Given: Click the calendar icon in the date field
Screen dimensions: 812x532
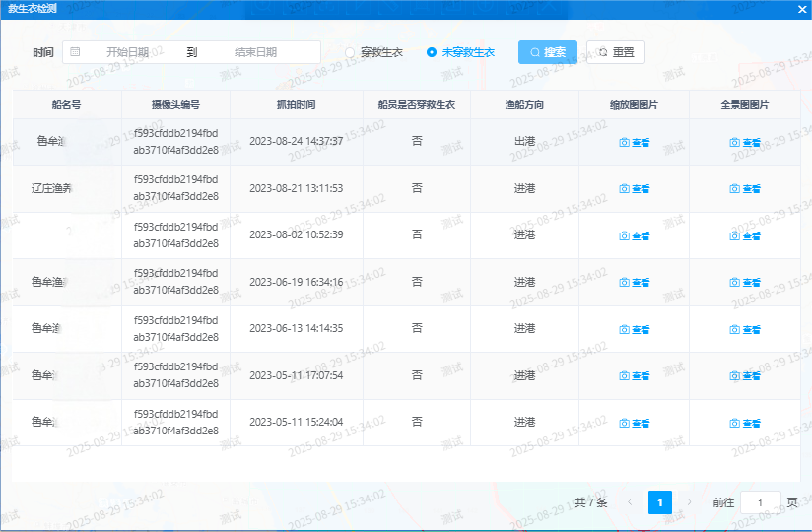Looking at the screenshot, I should coord(75,52).
